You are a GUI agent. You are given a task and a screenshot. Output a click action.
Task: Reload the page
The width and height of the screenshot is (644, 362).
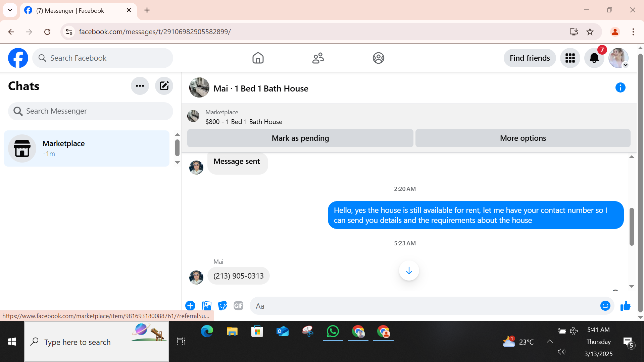tap(47, 32)
